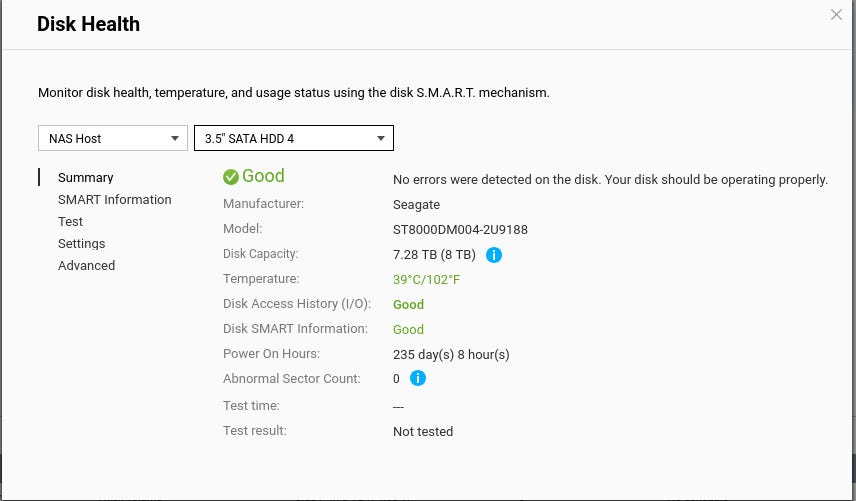Switch to the SMART Information section
The height and width of the screenshot is (501, 856).
tap(115, 200)
